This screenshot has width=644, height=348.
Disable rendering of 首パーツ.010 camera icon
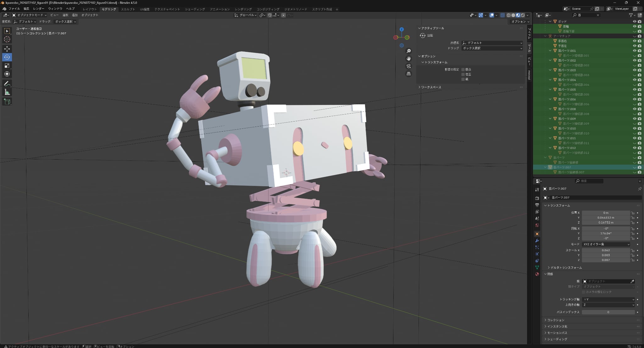(x=640, y=128)
